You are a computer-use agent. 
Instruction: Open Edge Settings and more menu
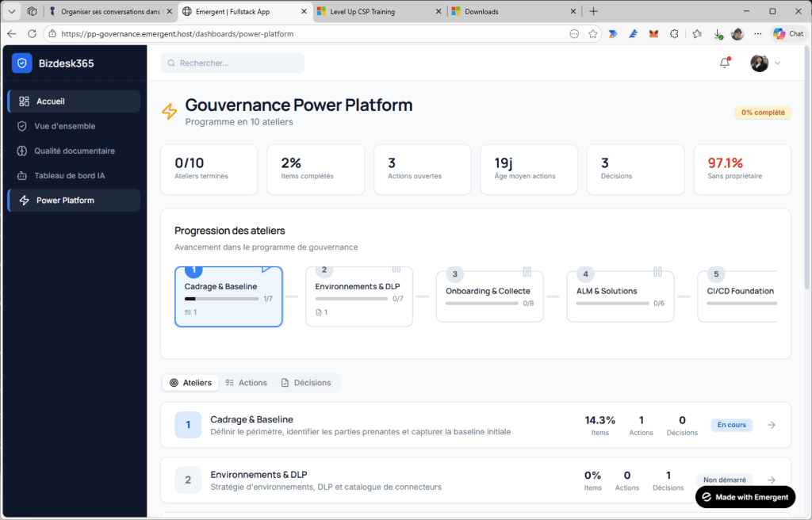758,34
